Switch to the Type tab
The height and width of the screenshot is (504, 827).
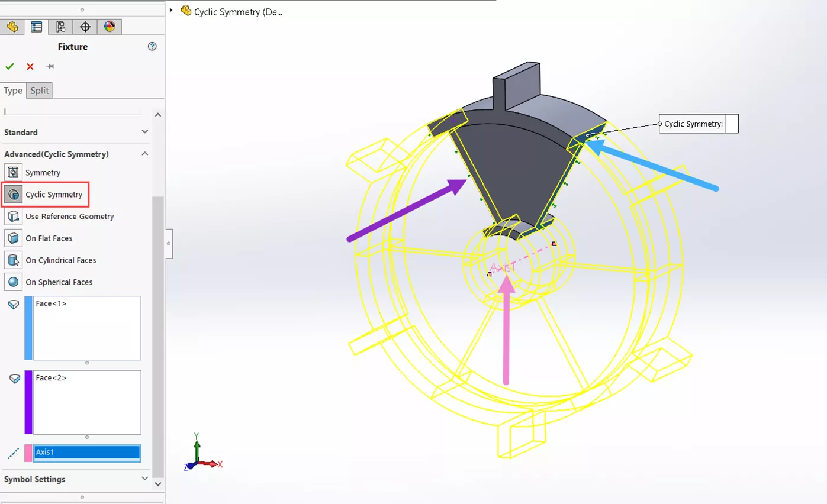tap(13, 91)
